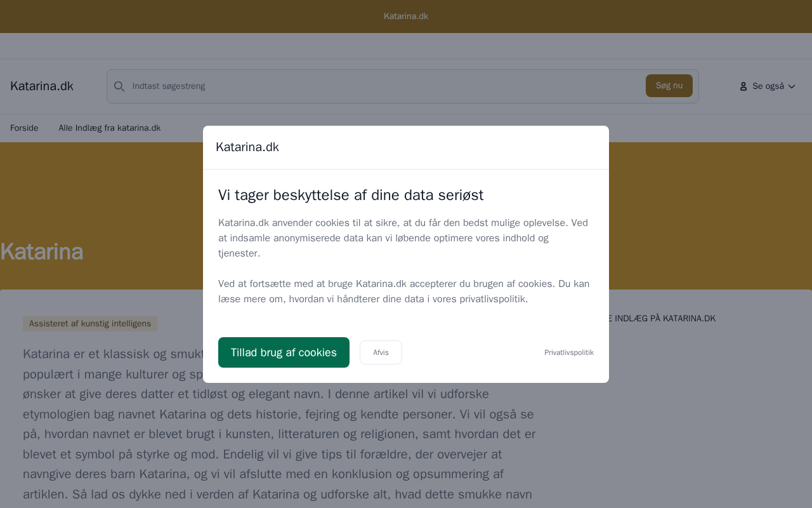Click the cookie dialog paragraph mentioning anonymiserede data

pyautogui.click(x=403, y=238)
